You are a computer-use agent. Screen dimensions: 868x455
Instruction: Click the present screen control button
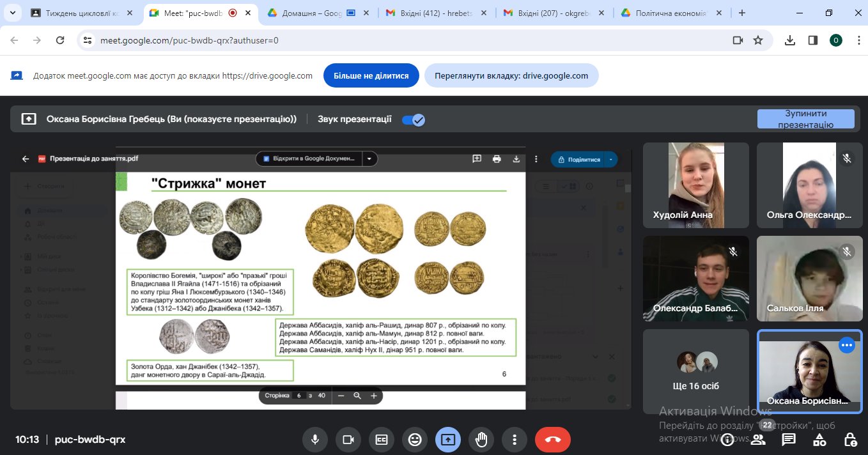448,440
